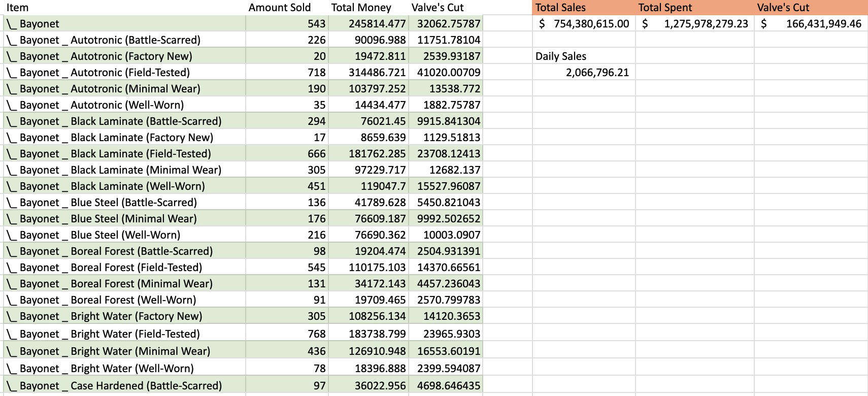
Task: Select the orange 'Total Spent' header cell
Action: click(665, 8)
